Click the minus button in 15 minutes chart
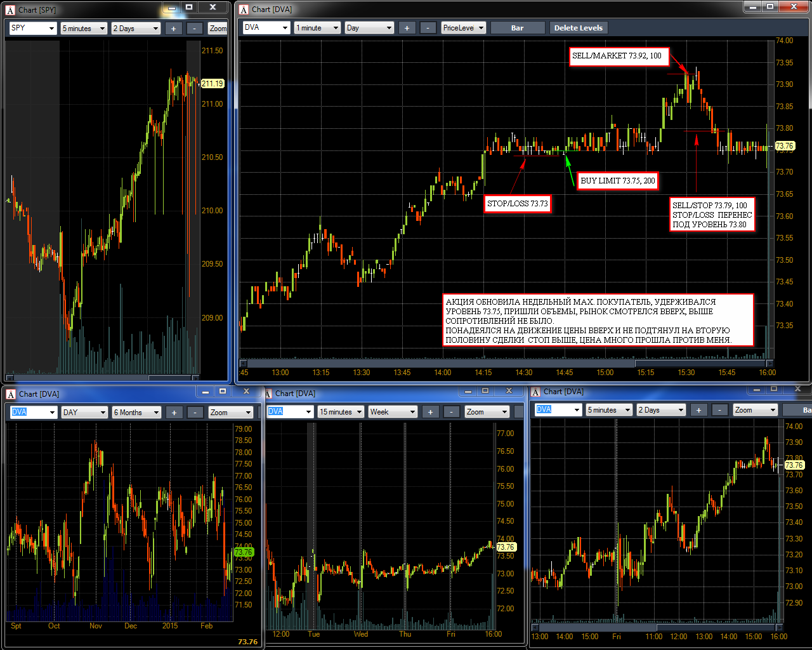This screenshot has width=812, height=650. point(451,411)
